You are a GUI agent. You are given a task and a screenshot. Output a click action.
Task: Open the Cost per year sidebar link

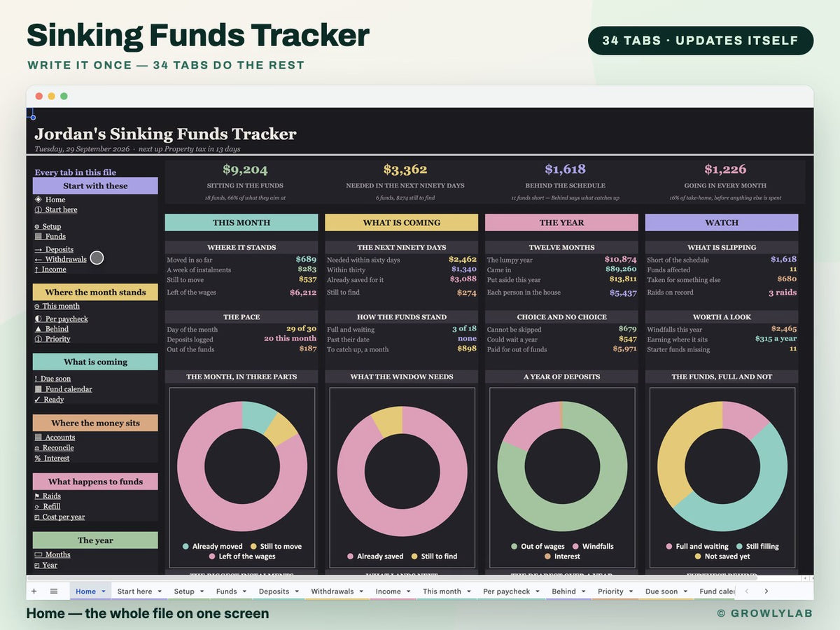(x=59, y=517)
